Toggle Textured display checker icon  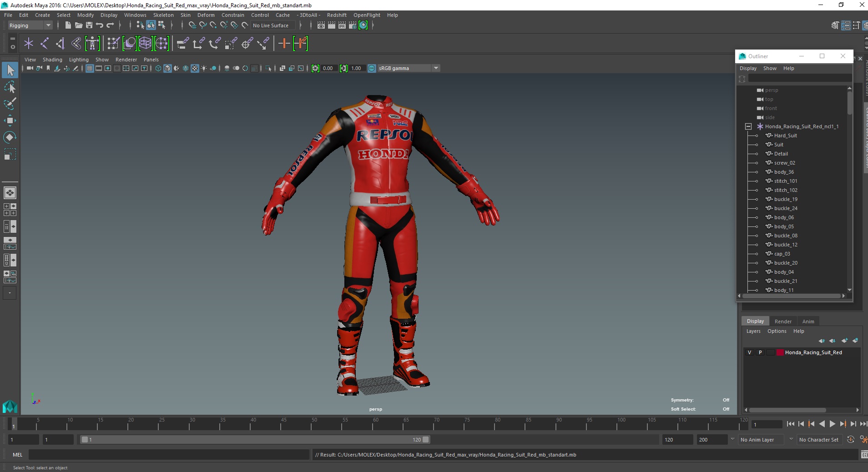[x=195, y=68]
